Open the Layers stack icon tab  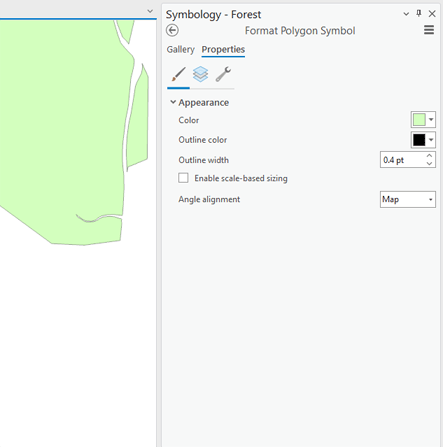(x=200, y=74)
